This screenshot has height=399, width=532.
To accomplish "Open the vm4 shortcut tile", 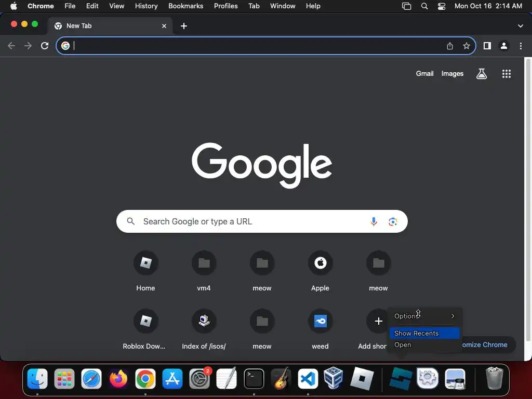I will pyautogui.click(x=204, y=271).
